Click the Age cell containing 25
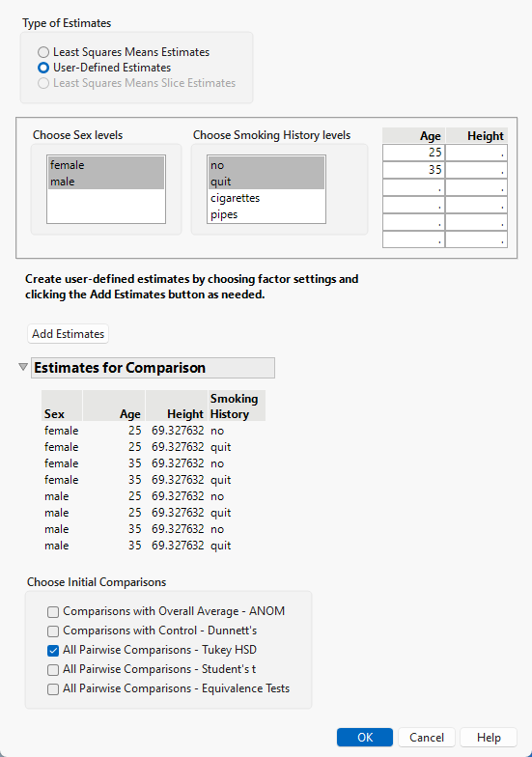Image resolution: width=532 pixels, height=757 pixels. click(x=413, y=153)
